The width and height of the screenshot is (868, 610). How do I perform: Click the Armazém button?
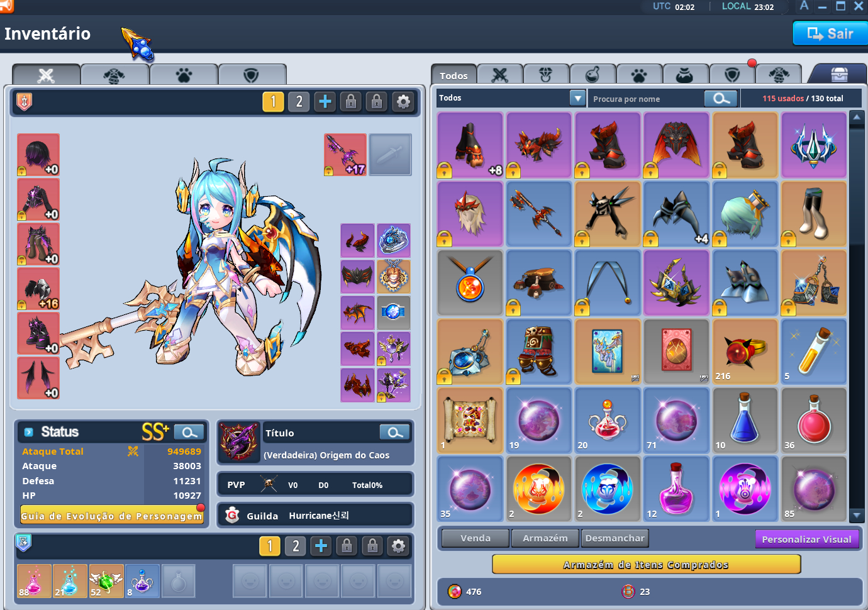tap(545, 538)
